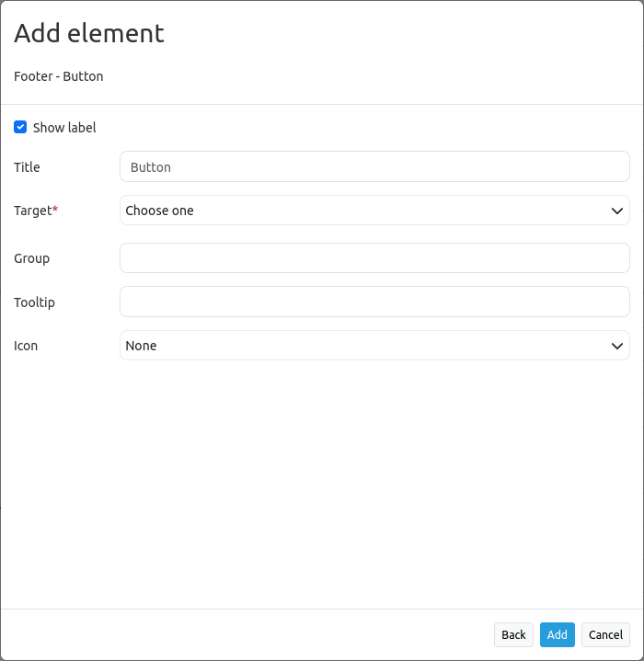Click into the Group text field
This screenshot has height=661, width=644.
click(x=374, y=258)
